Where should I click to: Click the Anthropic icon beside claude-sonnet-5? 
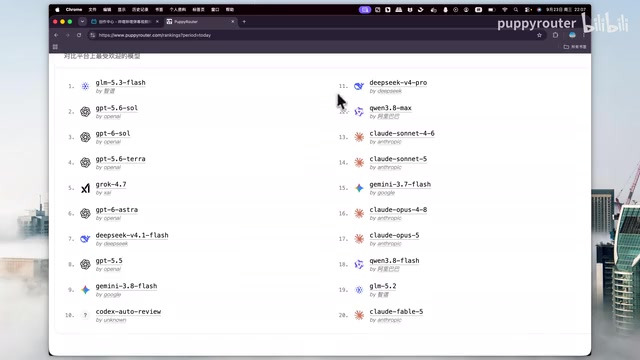pyautogui.click(x=359, y=162)
